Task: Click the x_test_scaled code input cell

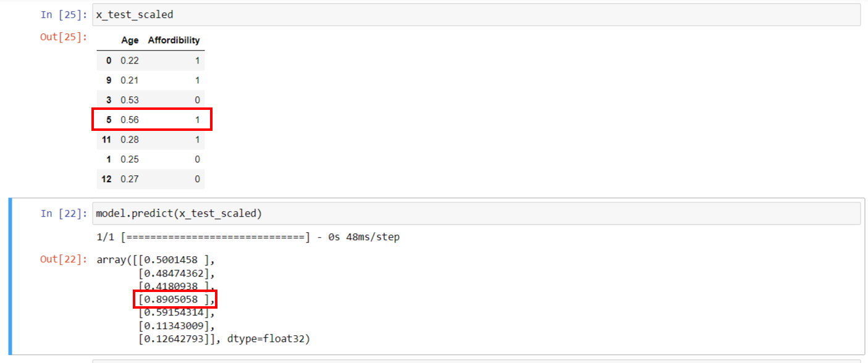Action: point(476,14)
